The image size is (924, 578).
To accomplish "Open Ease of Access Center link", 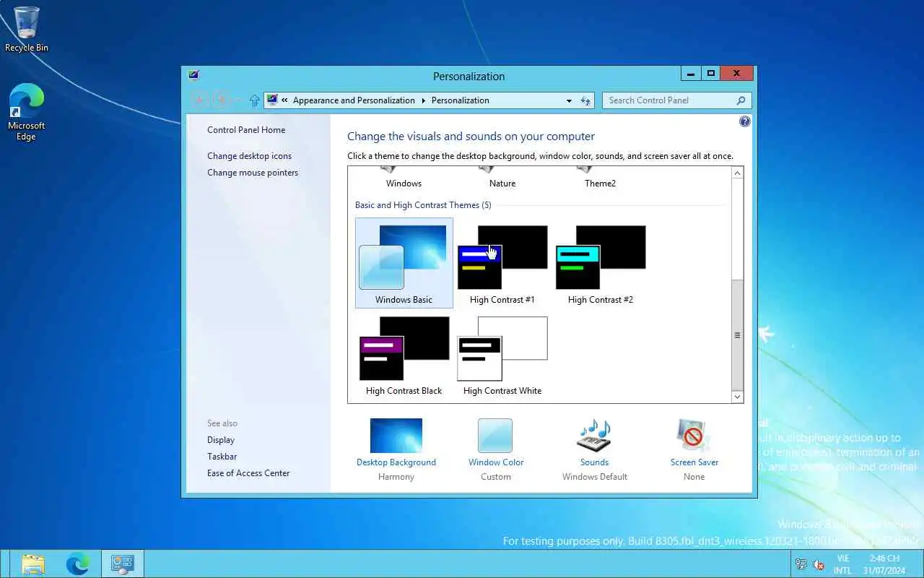I will pos(248,473).
